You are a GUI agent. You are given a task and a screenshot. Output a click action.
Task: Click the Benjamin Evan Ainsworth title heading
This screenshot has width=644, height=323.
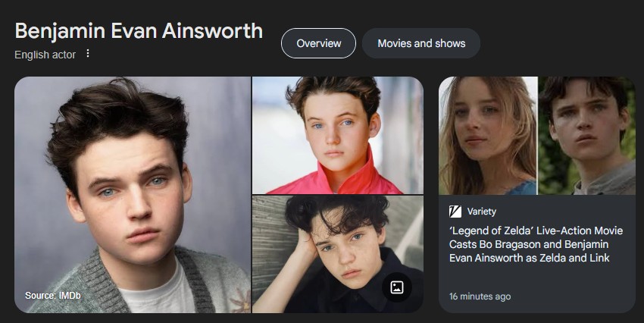139,31
